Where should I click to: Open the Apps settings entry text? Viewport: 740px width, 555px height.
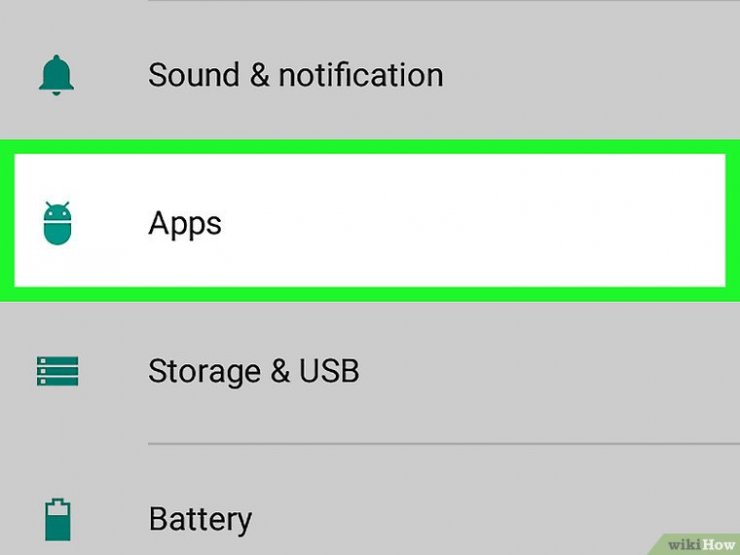[x=185, y=224]
